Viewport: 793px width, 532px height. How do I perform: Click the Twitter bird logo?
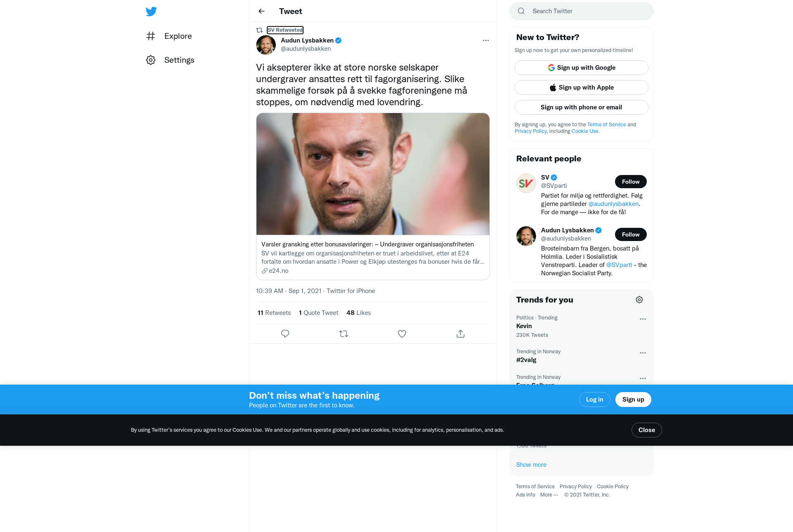coord(151,12)
